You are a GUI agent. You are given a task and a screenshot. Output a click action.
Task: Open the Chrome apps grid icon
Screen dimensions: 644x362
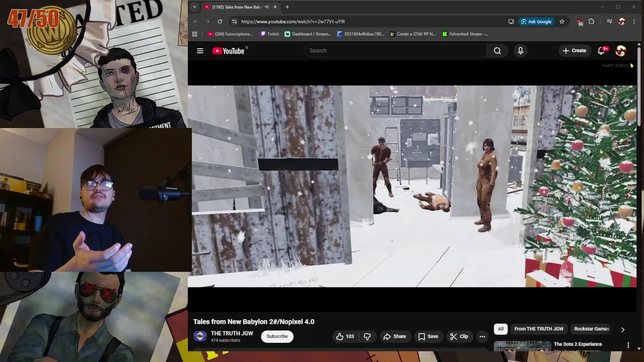[195, 34]
